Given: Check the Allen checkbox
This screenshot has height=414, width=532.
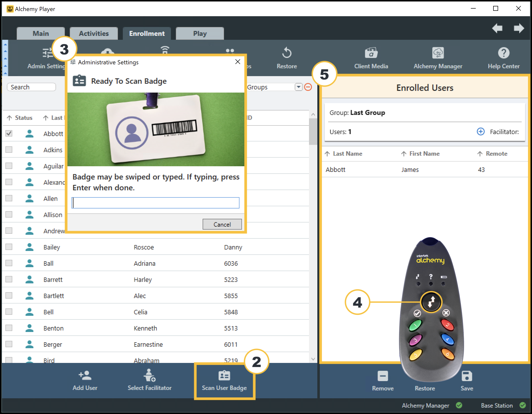Looking at the screenshot, I should [9, 198].
